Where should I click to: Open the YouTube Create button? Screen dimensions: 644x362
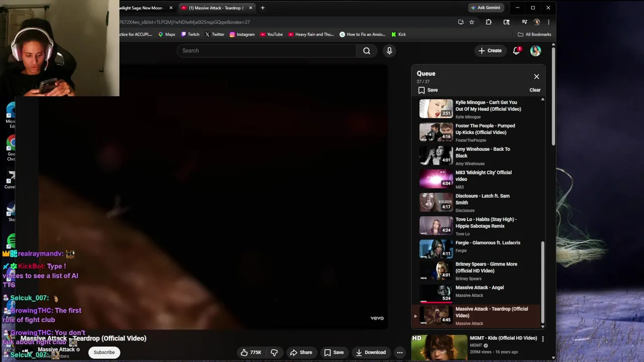pyautogui.click(x=490, y=50)
